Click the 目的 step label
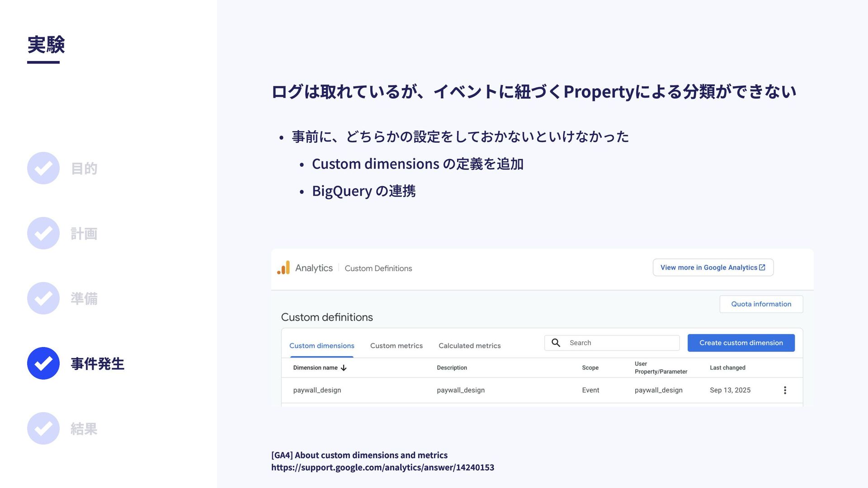 coord(84,169)
